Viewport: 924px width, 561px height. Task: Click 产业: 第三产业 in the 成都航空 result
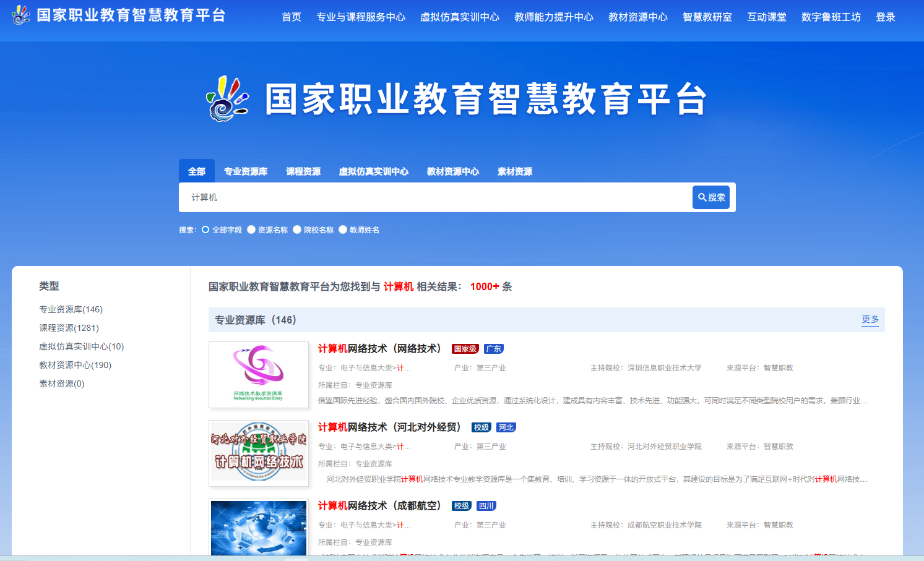(480, 525)
